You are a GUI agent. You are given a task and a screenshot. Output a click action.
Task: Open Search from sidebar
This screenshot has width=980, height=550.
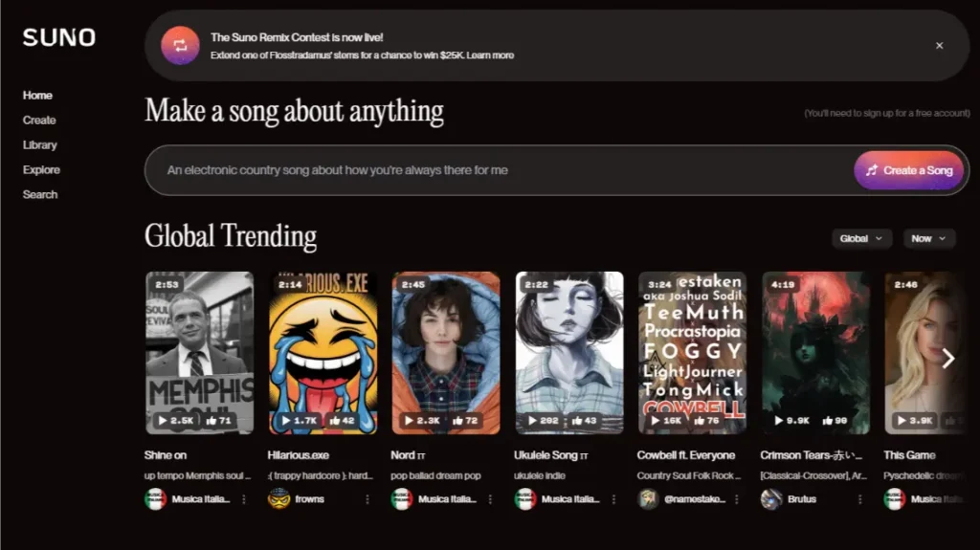pyautogui.click(x=40, y=194)
